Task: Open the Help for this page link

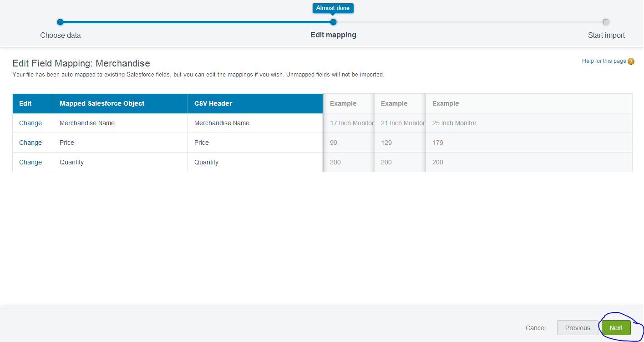Action: (604, 61)
